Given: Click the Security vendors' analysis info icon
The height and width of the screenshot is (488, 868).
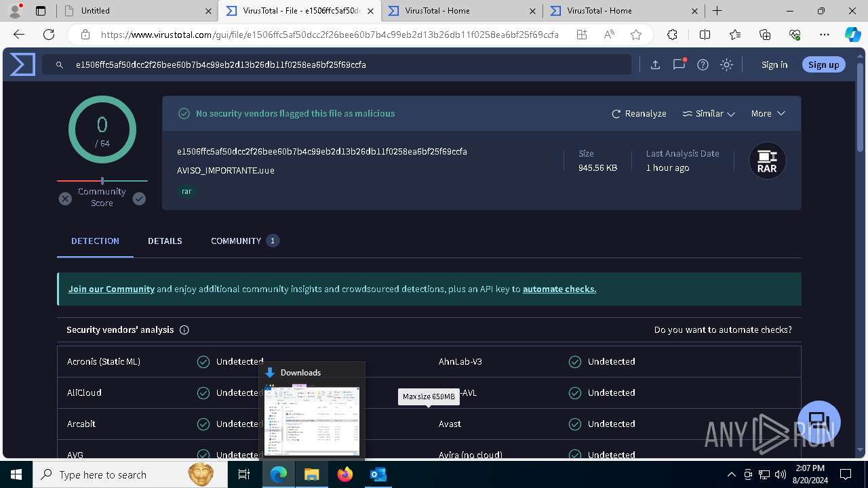Looking at the screenshot, I should [x=184, y=330].
